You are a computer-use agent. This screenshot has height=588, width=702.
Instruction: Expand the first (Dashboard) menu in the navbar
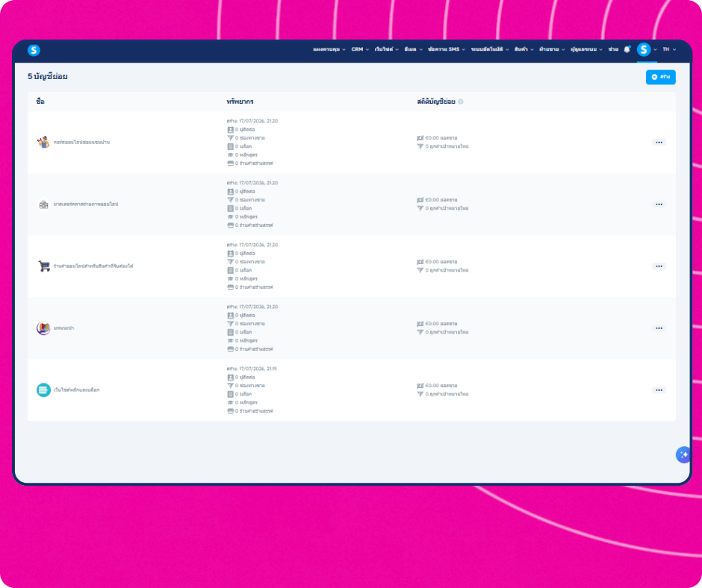pos(329,49)
